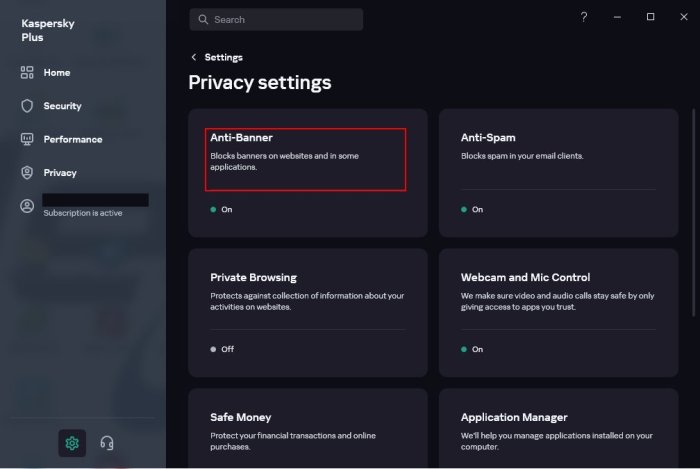700x469 pixels.
Task: Click the Security shield icon
Action: pos(28,106)
